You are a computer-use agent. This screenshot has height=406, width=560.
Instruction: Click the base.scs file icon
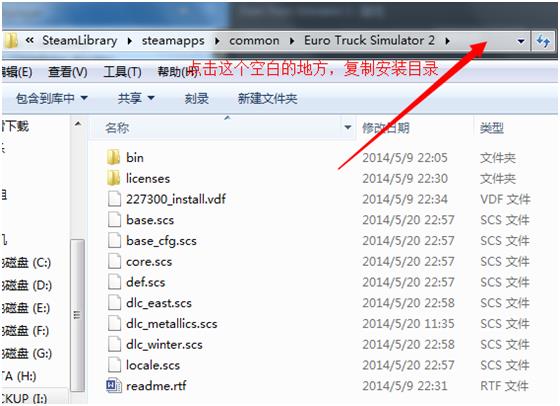pyautogui.click(x=114, y=220)
